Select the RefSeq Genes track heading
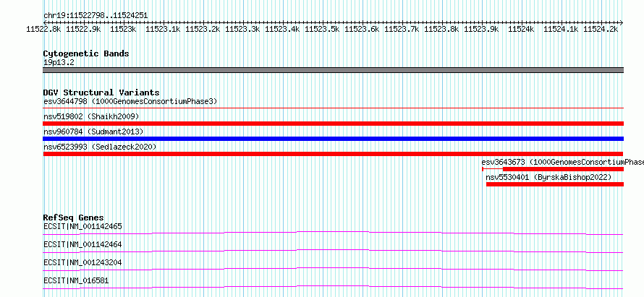Screen dimensions: 644x297 point(74,218)
